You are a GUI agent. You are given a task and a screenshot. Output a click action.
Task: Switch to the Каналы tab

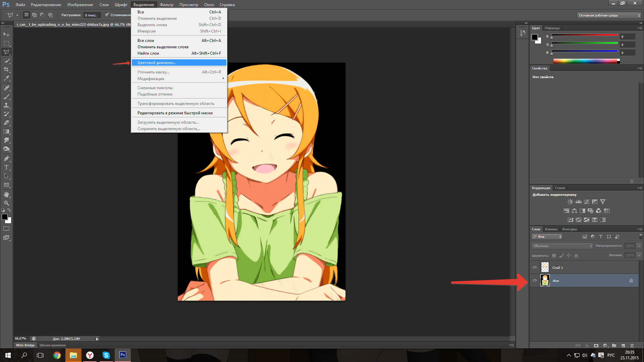click(x=551, y=229)
